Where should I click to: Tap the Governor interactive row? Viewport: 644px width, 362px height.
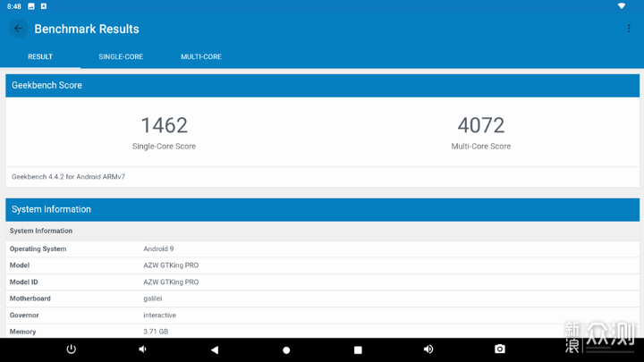(322, 315)
